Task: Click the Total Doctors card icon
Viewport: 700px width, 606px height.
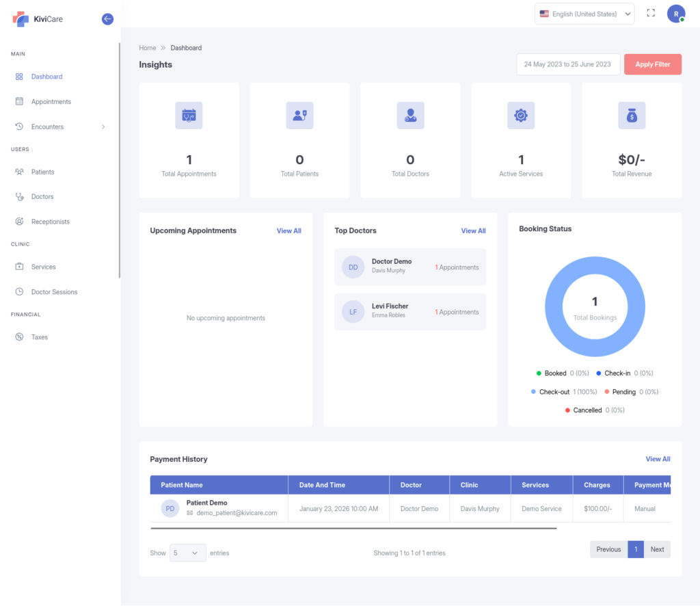Action: (410, 116)
